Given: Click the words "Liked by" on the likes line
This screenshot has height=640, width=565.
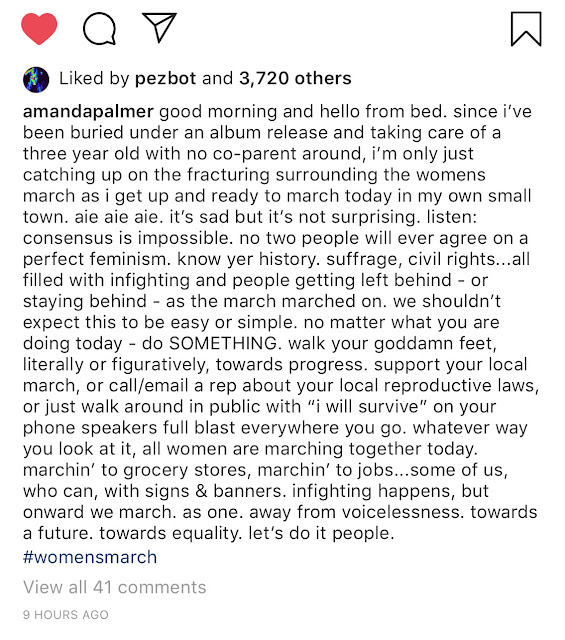Looking at the screenshot, I should pyautogui.click(x=94, y=78).
